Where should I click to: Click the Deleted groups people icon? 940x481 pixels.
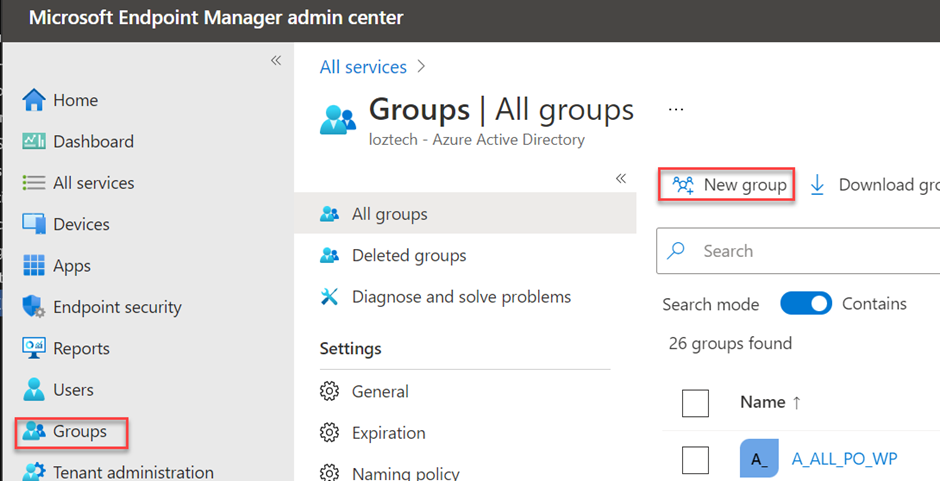329,255
